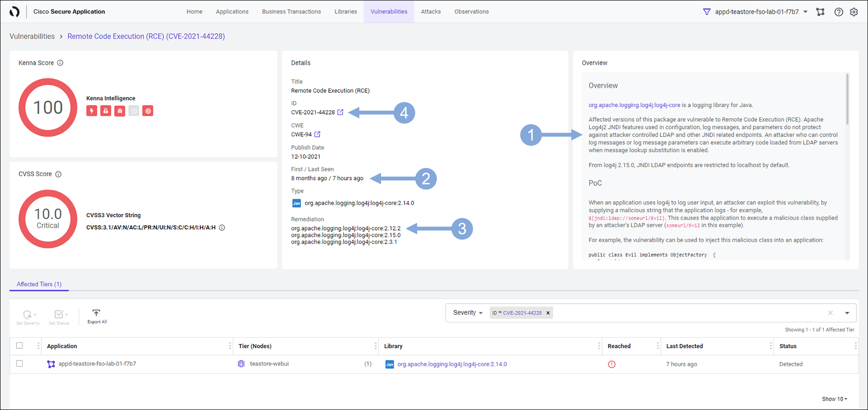
Task: Open Library column options menu
Action: click(599, 346)
